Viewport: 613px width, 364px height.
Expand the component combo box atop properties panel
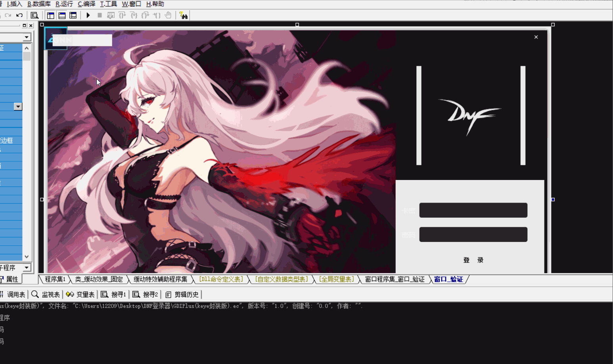(27, 37)
